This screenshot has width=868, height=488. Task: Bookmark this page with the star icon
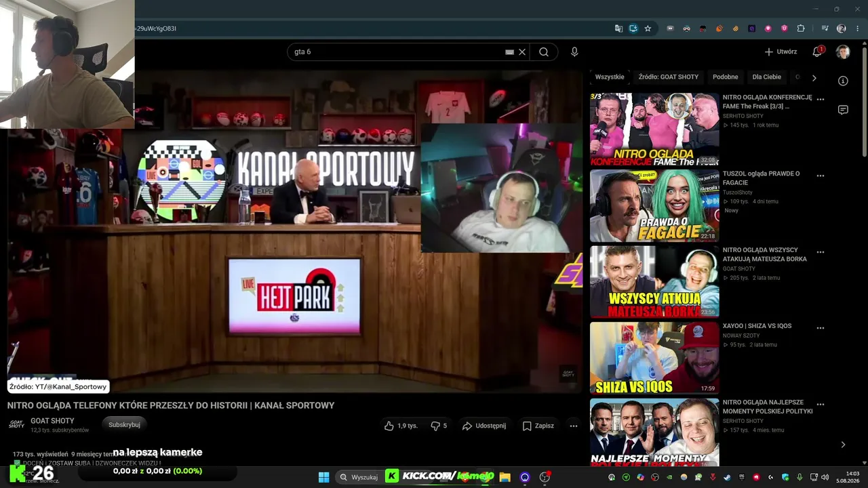pyautogui.click(x=648, y=28)
